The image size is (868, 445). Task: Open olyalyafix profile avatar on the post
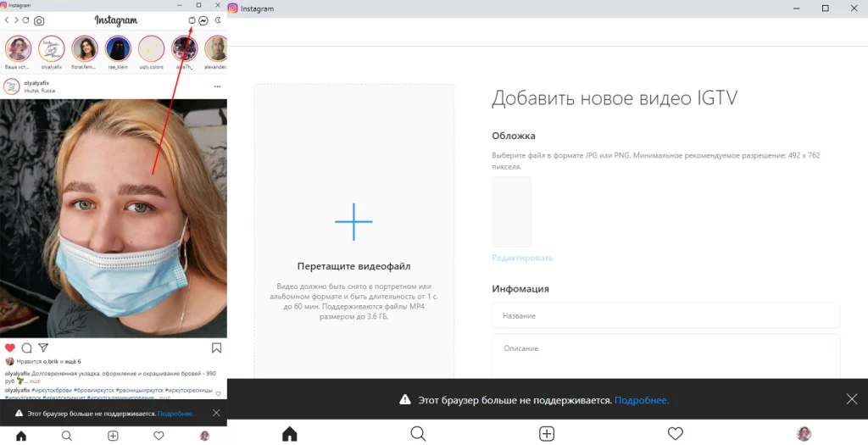12,87
